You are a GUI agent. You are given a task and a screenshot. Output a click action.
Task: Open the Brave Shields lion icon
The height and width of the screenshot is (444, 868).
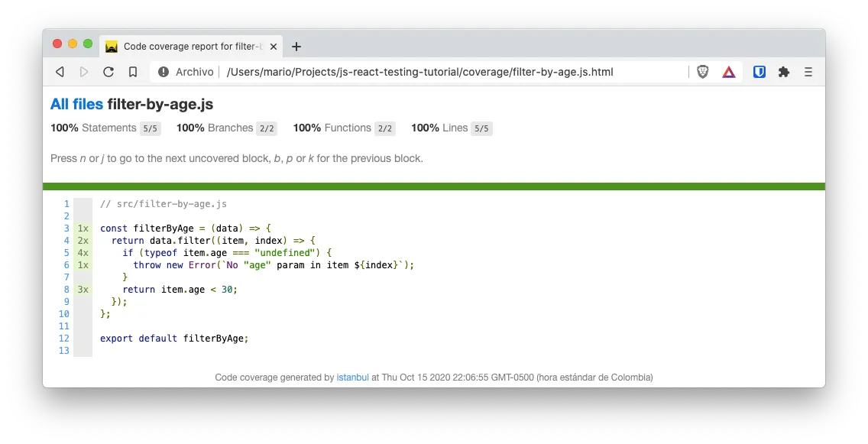pyautogui.click(x=702, y=72)
